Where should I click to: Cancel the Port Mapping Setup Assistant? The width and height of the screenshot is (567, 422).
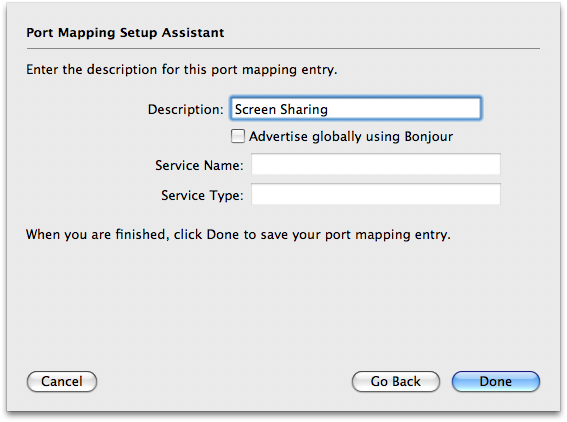tap(62, 381)
